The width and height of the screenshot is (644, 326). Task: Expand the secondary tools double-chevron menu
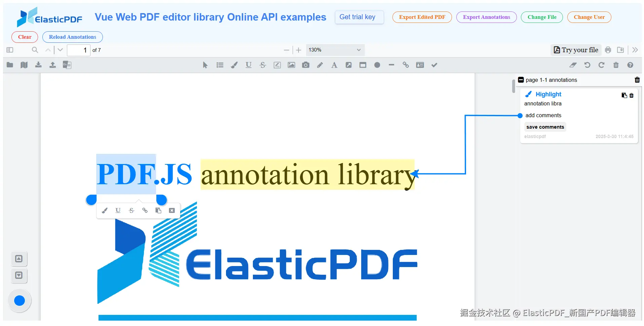tap(635, 50)
